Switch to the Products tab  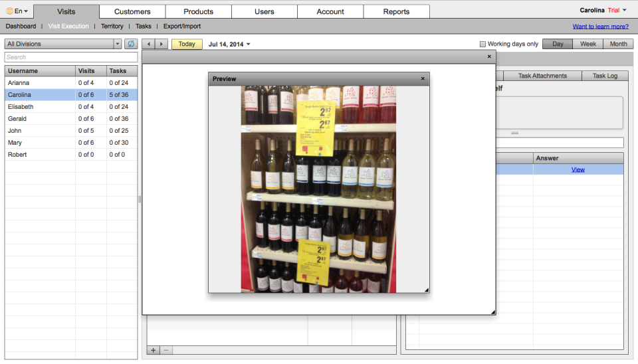click(198, 11)
